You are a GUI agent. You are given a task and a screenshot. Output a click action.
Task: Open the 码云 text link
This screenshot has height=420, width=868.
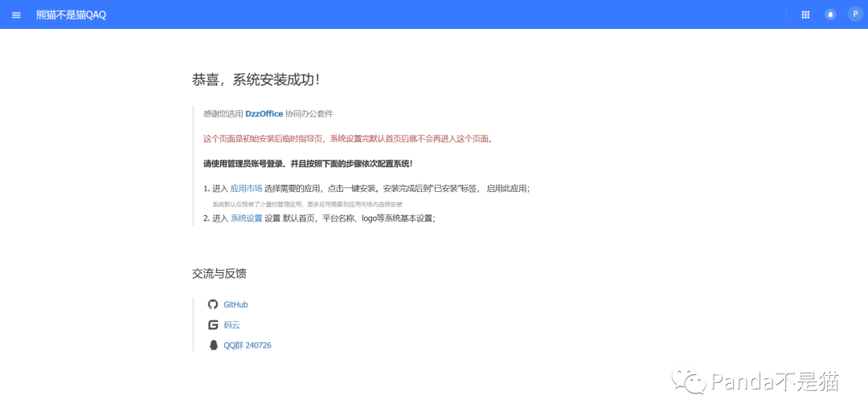(231, 324)
